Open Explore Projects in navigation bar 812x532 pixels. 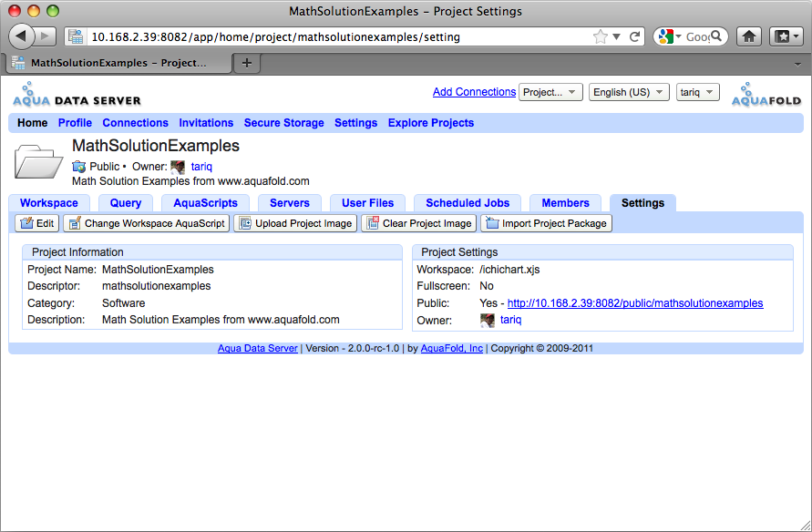(431, 123)
